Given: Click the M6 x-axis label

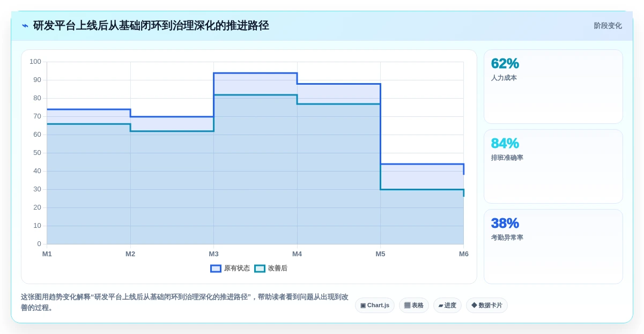Looking at the screenshot, I should pos(464,254).
